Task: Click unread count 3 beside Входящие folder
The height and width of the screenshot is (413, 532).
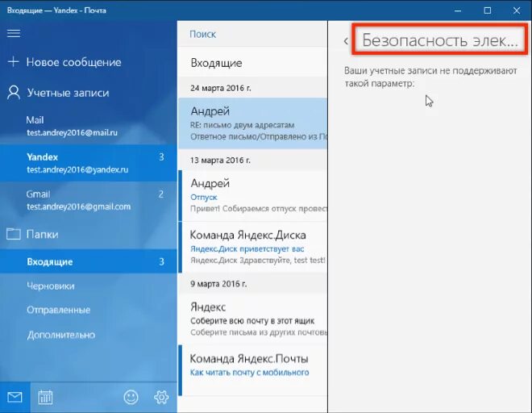Action: tap(161, 261)
